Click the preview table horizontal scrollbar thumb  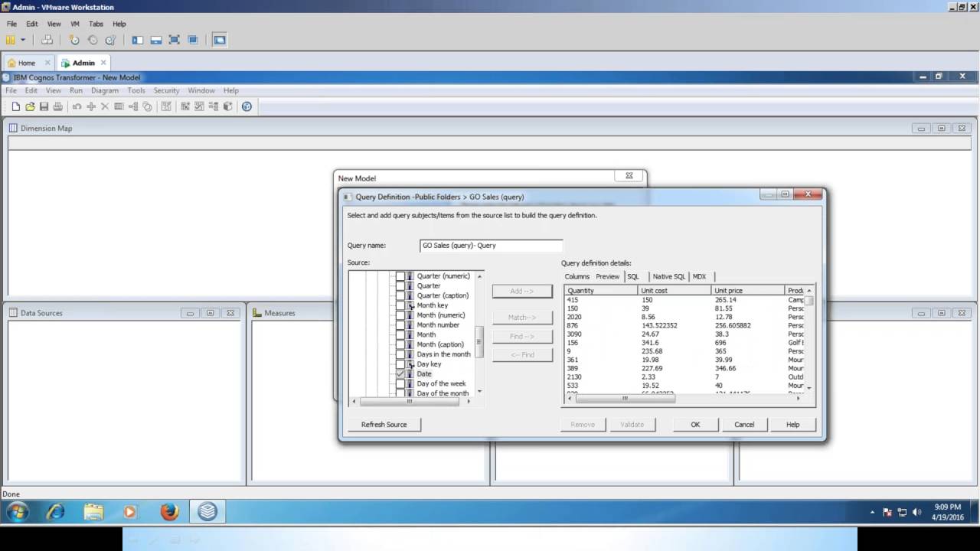coord(625,398)
